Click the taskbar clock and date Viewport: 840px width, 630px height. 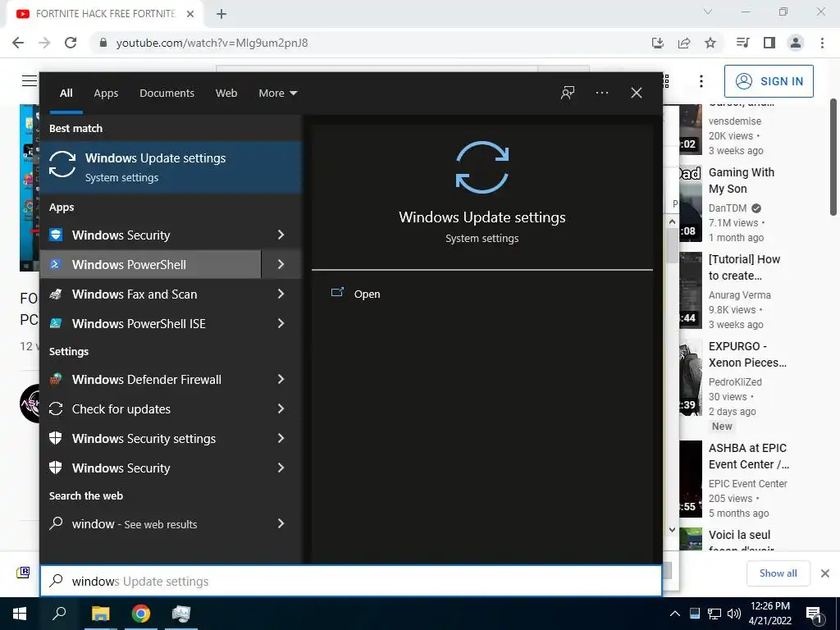click(x=769, y=614)
